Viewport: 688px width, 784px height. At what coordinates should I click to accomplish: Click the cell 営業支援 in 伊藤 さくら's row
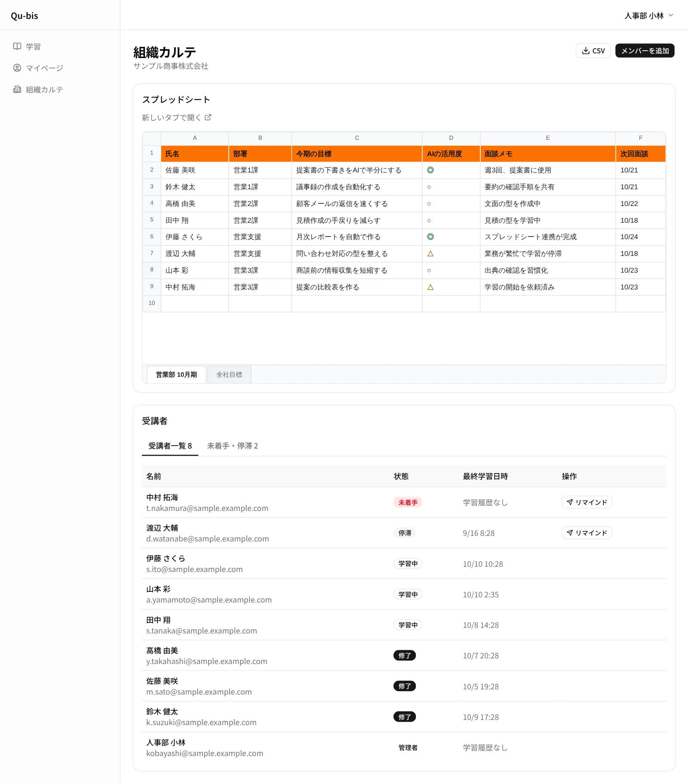tap(260, 237)
